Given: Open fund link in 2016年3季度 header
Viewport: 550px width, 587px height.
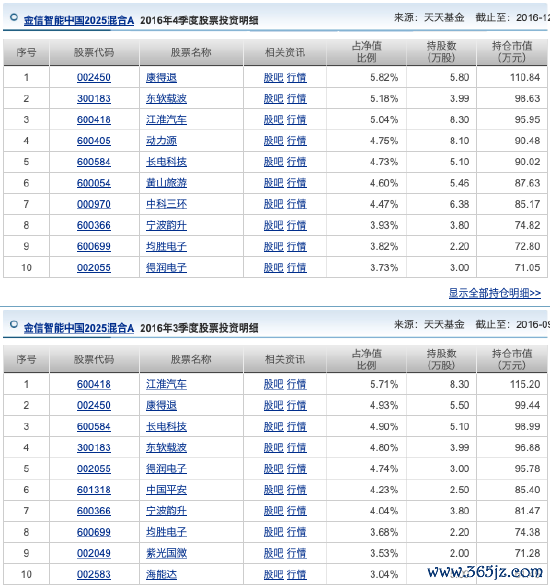Looking at the screenshot, I should pyautogui.click(x=79, y=328).
